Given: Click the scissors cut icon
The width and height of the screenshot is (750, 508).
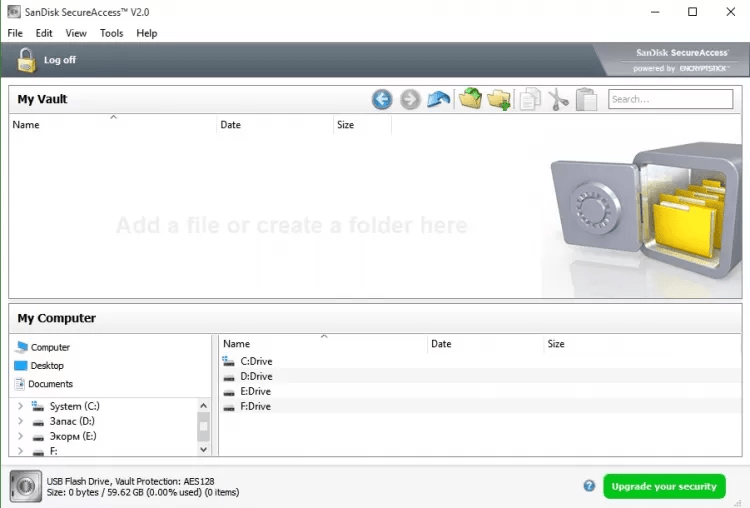Looking at the screenshot, I should [x=558, y=99].
